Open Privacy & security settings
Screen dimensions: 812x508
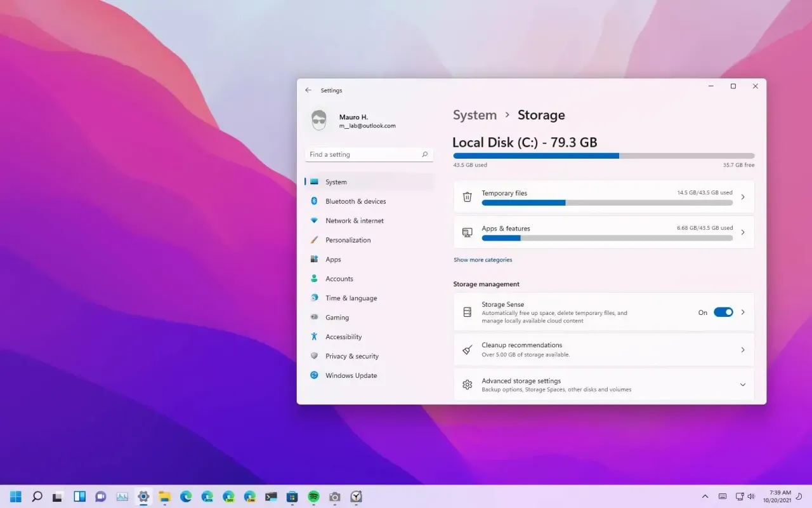pyautogui.click(x=351, y=356)
